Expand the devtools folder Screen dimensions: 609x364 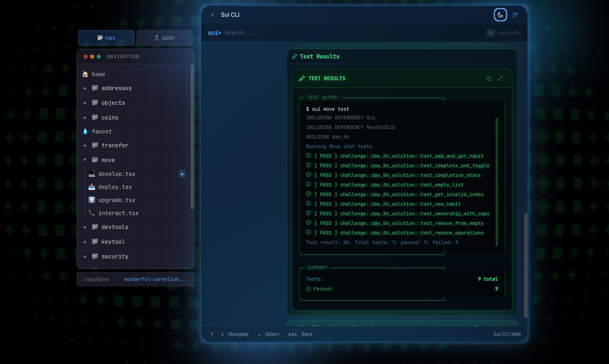click(x=115, y=227)
